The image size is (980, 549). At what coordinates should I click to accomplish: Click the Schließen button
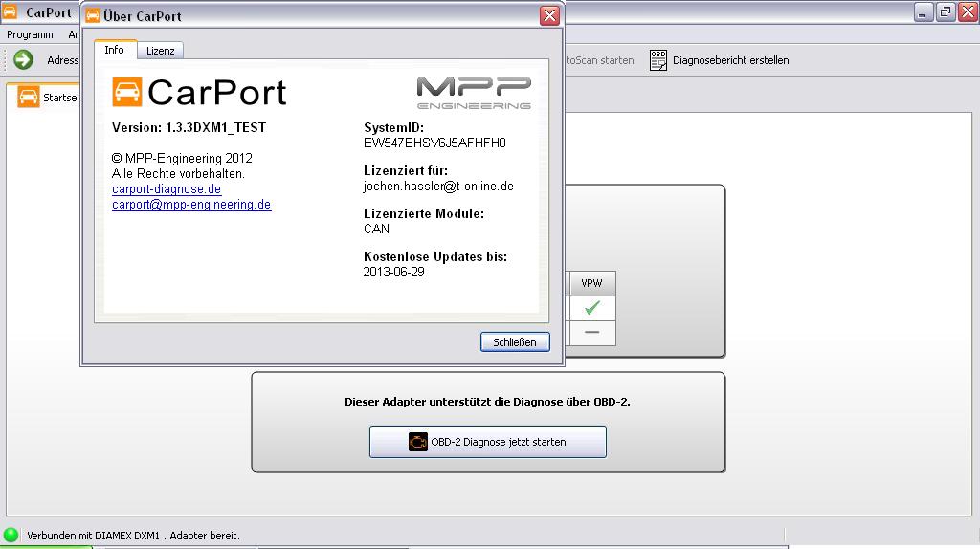pos(515,342)
